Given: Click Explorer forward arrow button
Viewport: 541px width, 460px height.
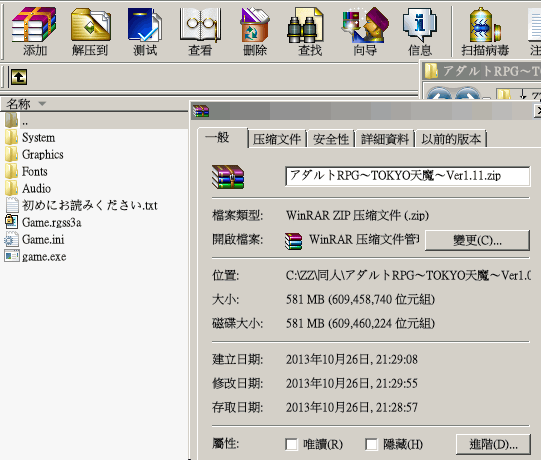Looking at the screenshot, I should pyautogui.click(x=467, y=93).
